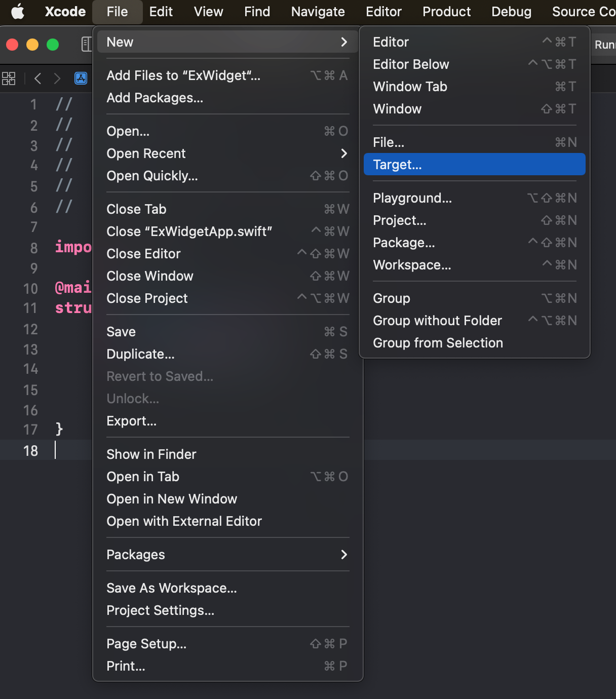The width and height of the screenshot is (616, 699).
Task: Choose File… in the New submenu
Action: (x=475, y=142)
